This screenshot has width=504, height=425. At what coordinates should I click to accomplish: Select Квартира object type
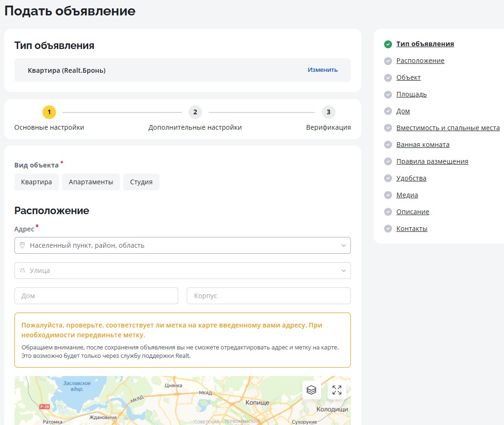(x=36, y=182)
